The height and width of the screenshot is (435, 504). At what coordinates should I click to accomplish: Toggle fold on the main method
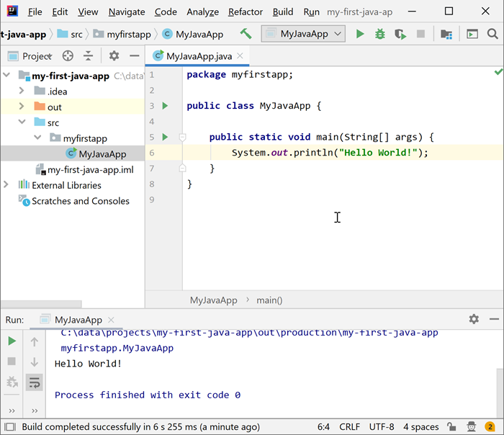pyautogui.click(x=183, y=137)
